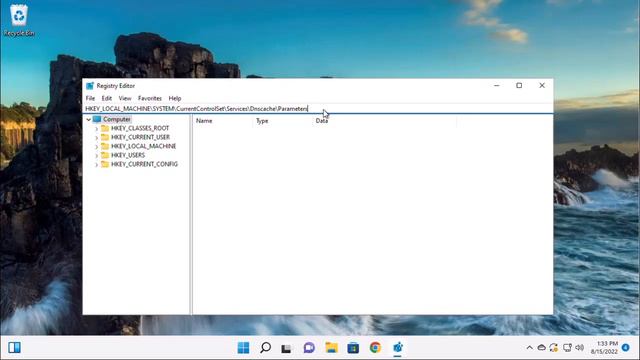Maximize the Registry Editor window
The width and height of the screenshot is (640, 360).
[519, 86]
